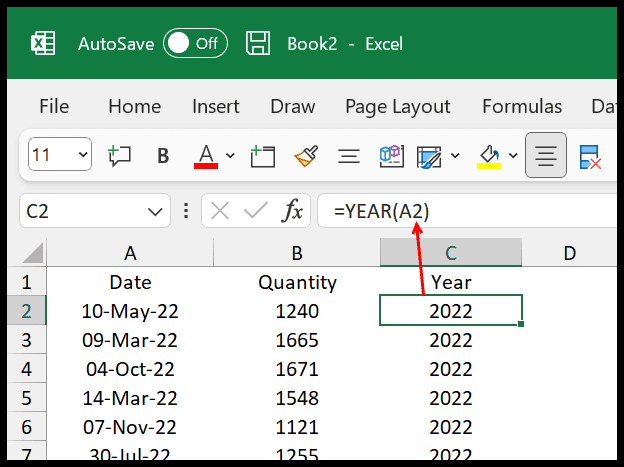Open the fill color dropdown arrow
Screen dimensions: 624x467
pyautogui.click(x=512, y=156)
